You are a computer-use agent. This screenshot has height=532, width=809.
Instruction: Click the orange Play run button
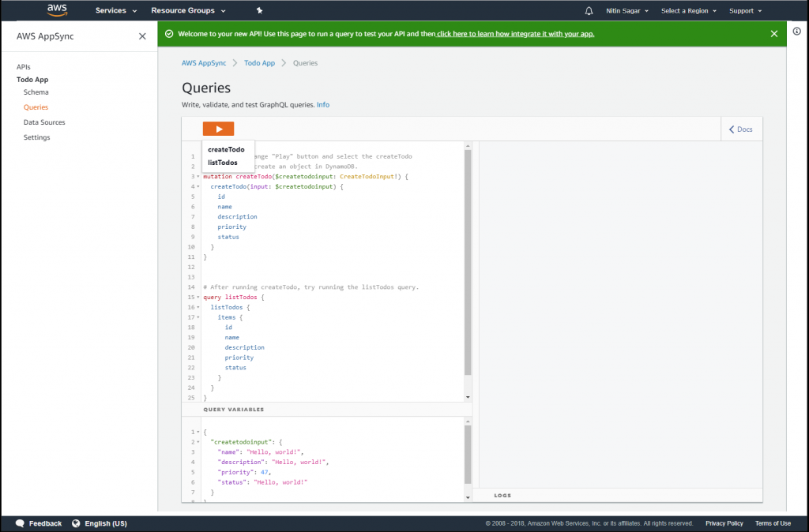click(218, 129)
